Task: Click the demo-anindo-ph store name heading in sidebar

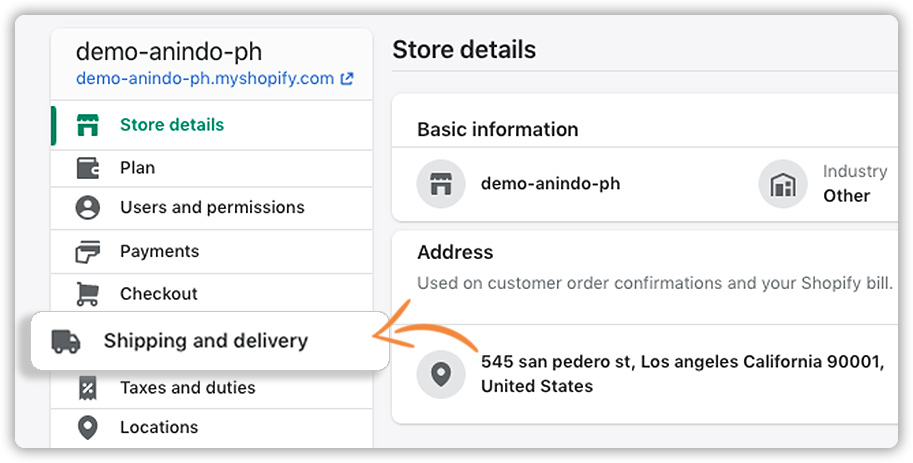Action: [169, 52]
